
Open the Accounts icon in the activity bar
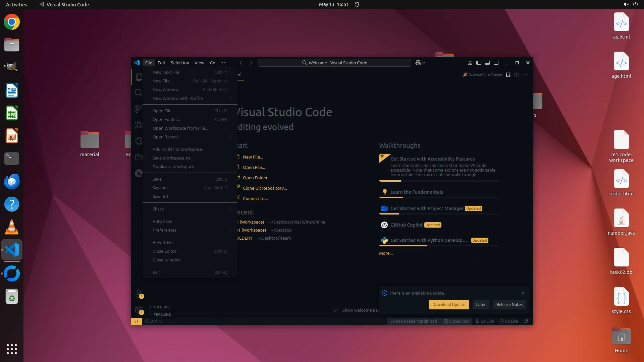click(x=139, y=294)
